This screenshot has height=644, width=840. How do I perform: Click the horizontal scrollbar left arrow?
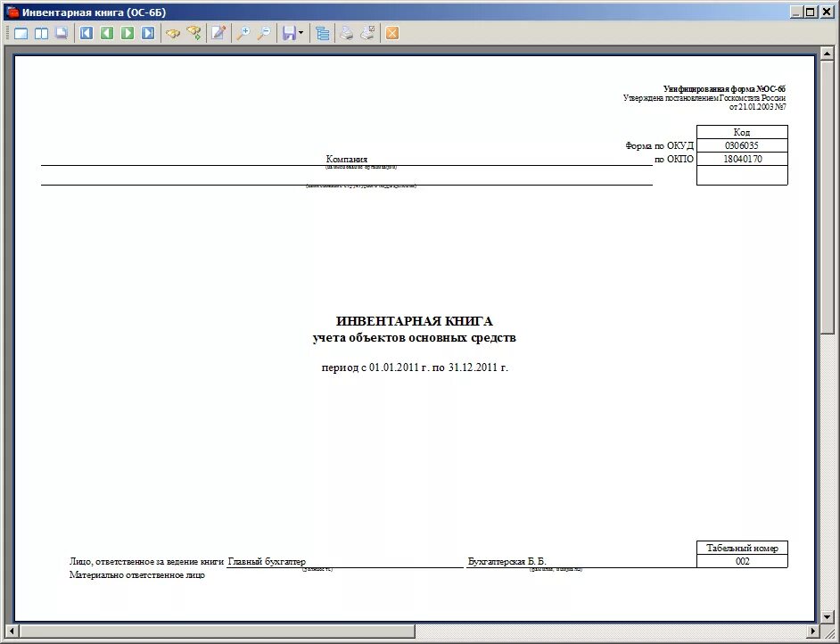[x=12, y=632]
